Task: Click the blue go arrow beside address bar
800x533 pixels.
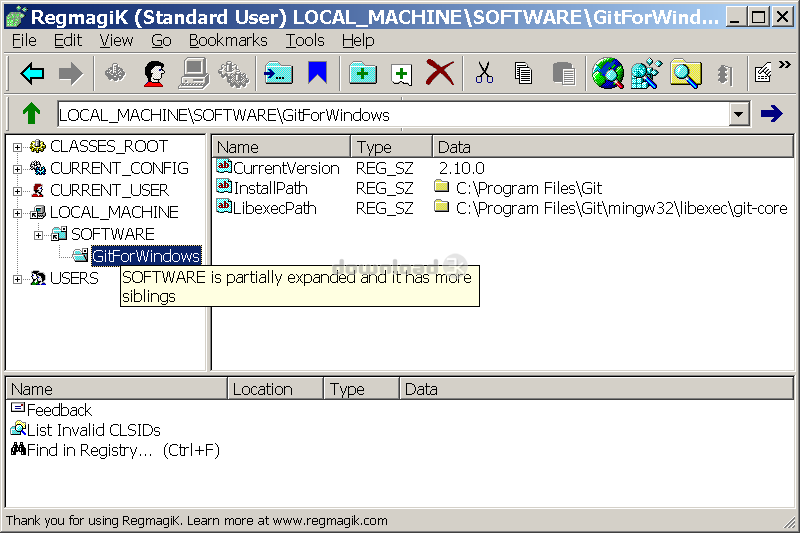Action: (771, 113)
